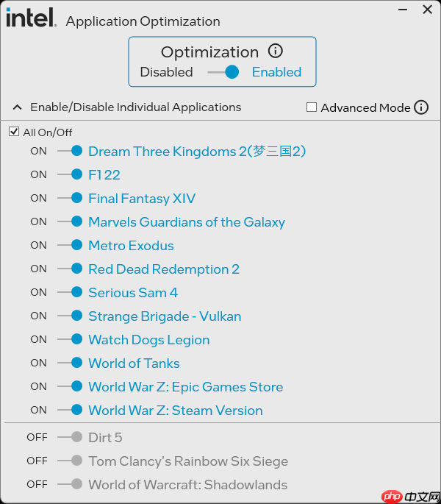Switch off the Red Dead Redemption 2 toggle

(x=71, y=269)
